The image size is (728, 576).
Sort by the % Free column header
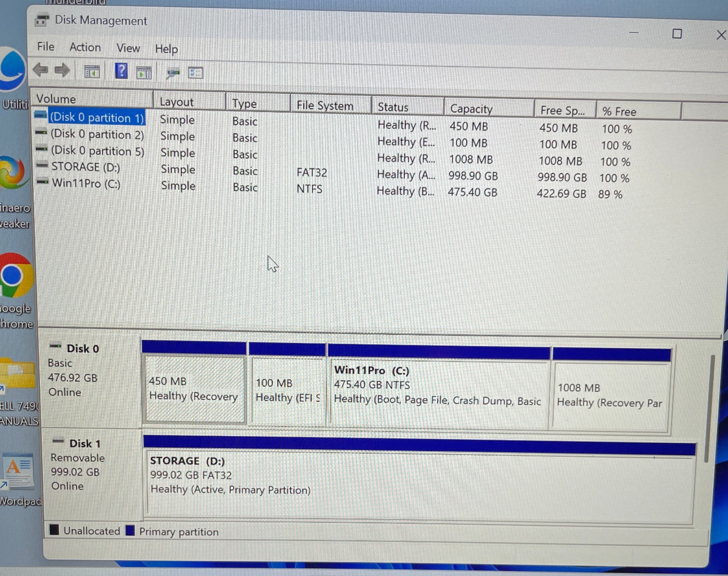(x=638, y=111)
